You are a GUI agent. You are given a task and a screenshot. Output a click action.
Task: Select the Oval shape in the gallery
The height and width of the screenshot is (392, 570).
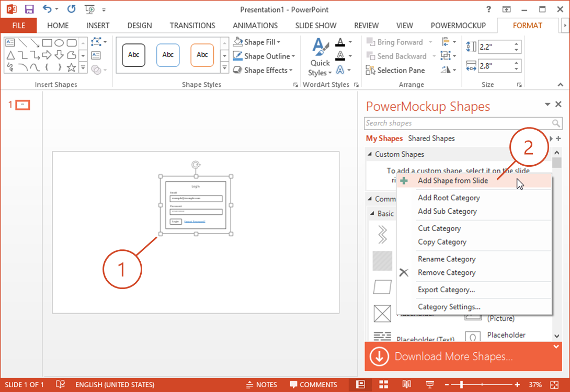59,43
